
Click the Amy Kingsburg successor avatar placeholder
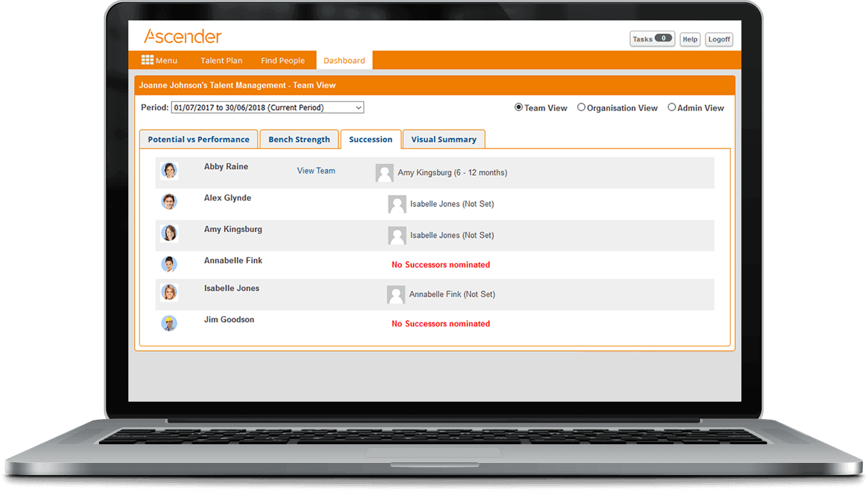click(x=384, y=173)
